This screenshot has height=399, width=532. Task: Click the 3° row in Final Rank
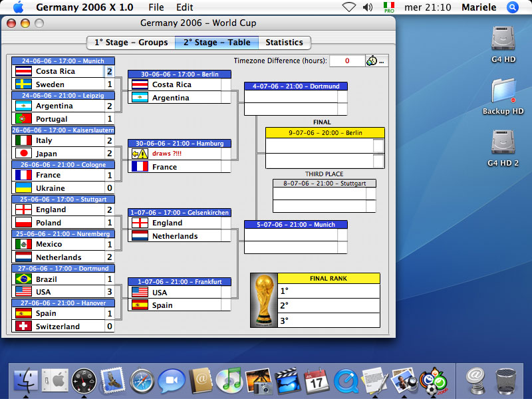(x=329, y=320)
